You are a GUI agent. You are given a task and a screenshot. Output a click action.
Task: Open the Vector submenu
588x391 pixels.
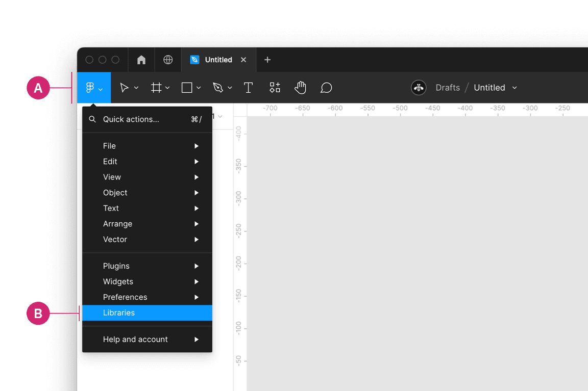148,239
